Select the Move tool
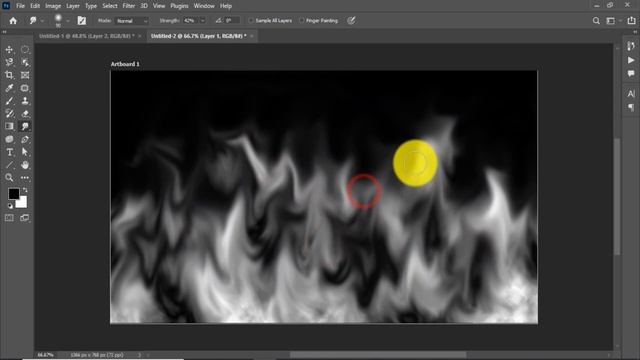 tap(9, 49)
